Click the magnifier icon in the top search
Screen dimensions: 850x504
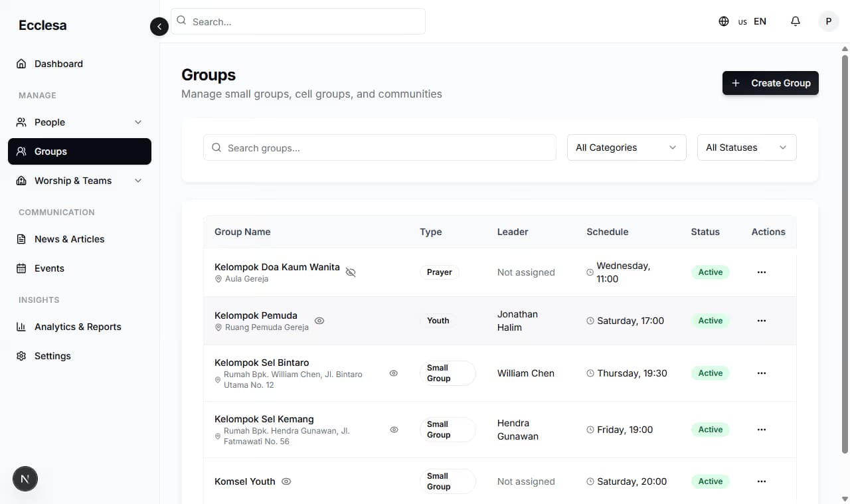181,21
